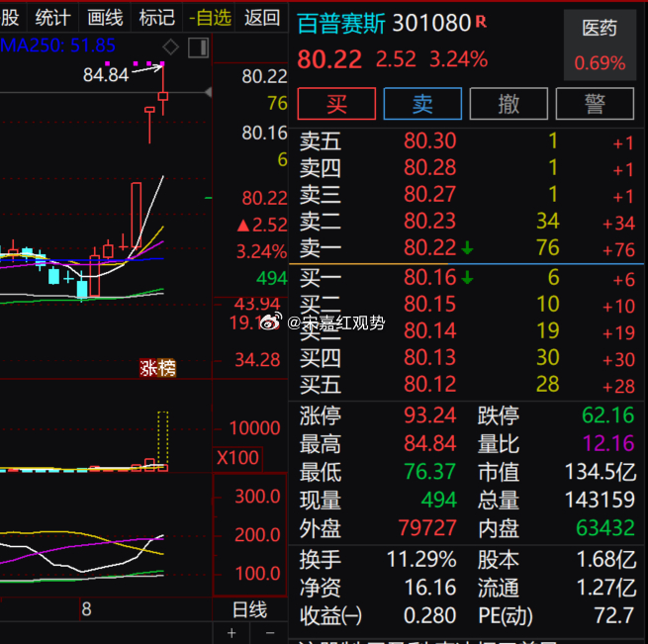The width and height of the screenshot is (648, 644).
Task: Click 最高 value 84.84
Action: 429,443
